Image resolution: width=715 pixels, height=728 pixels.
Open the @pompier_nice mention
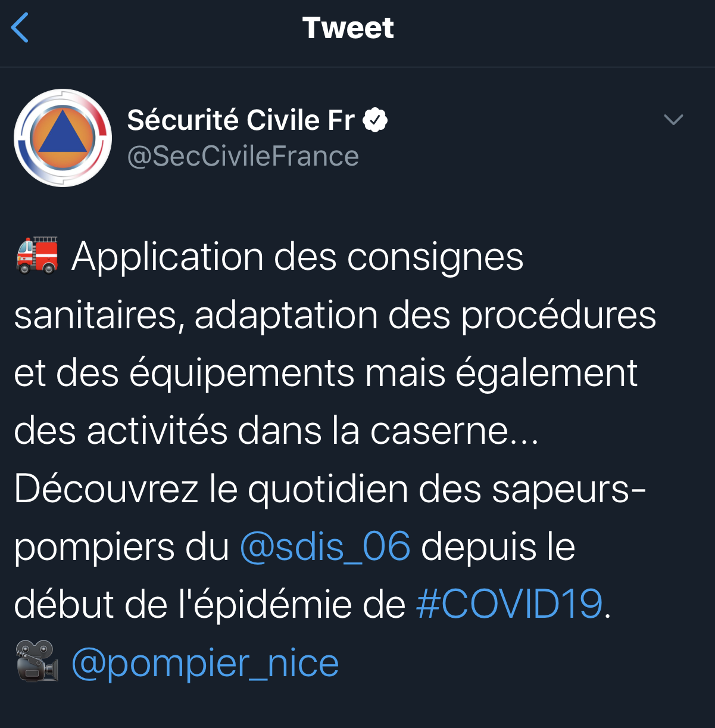[x=205, y=663]
